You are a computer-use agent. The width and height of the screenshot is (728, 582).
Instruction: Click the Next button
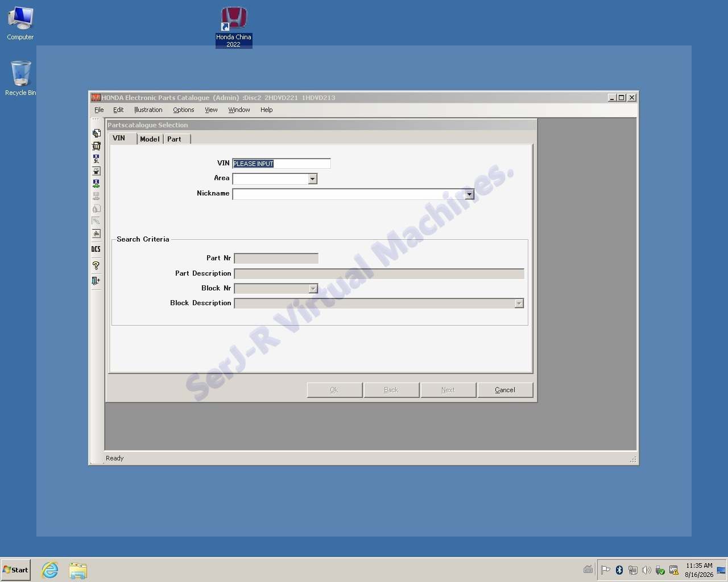point(448,390)
